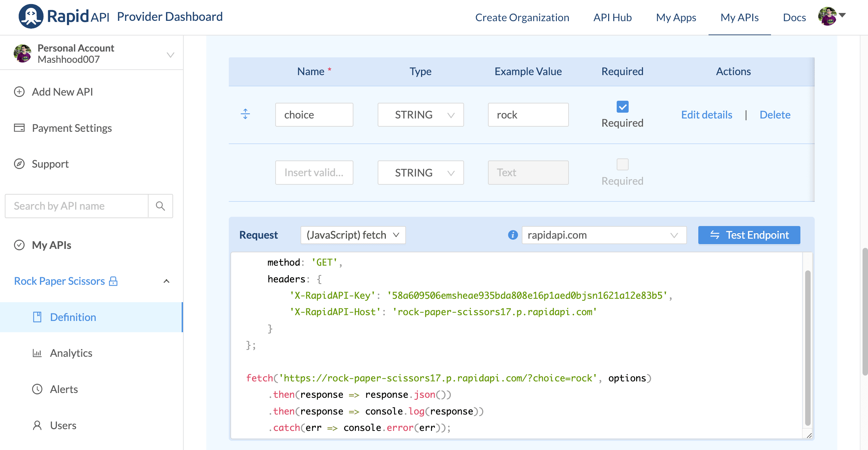This screenshot has height=450, width=868.
Task: Open My Apps in top navigation
Action: 676,17
